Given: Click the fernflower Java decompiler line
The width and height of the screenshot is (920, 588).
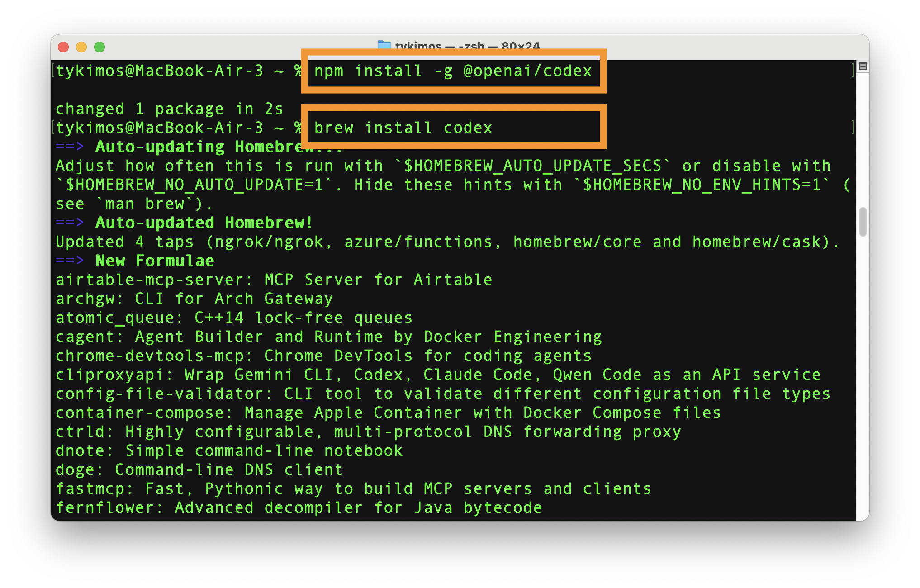Looking at the screenshot, I should (299, 508).
